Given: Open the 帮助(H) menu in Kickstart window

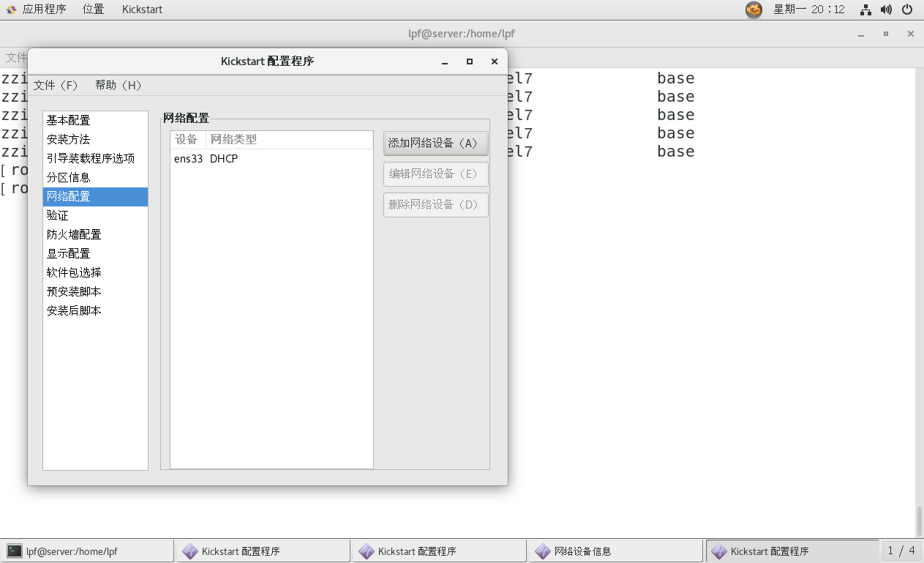Looking at the screenshot, I should click(119, 85).
